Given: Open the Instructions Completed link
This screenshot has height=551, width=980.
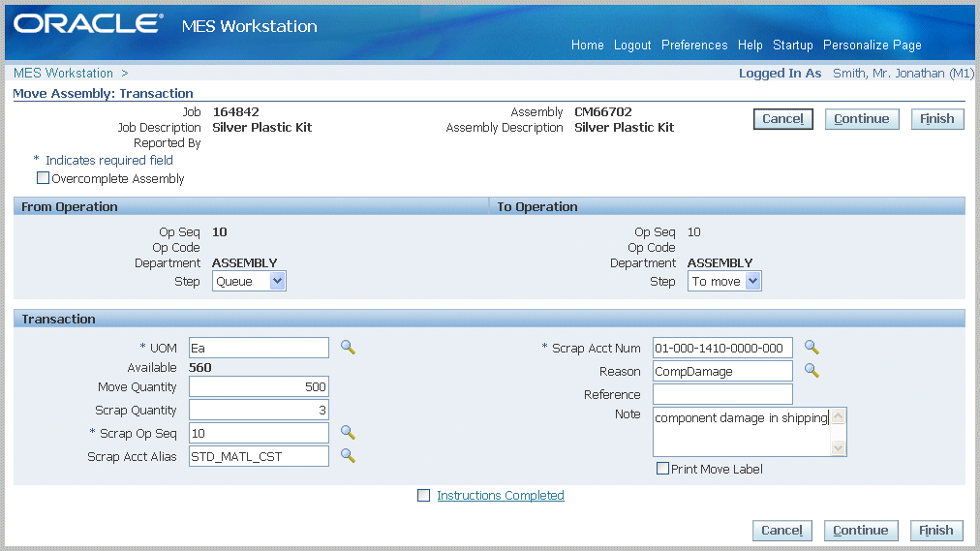Looking at the screenshot, I should click(x=501, y=496).
